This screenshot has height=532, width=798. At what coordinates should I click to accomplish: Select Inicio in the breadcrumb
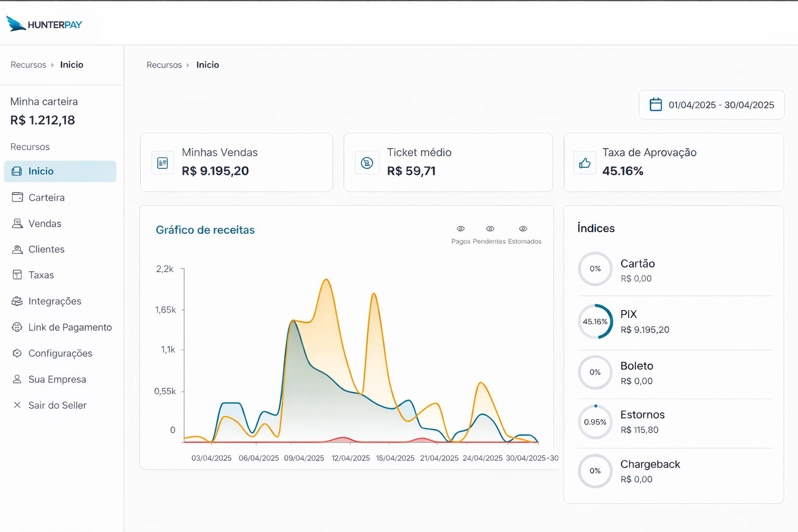(208, 64)
